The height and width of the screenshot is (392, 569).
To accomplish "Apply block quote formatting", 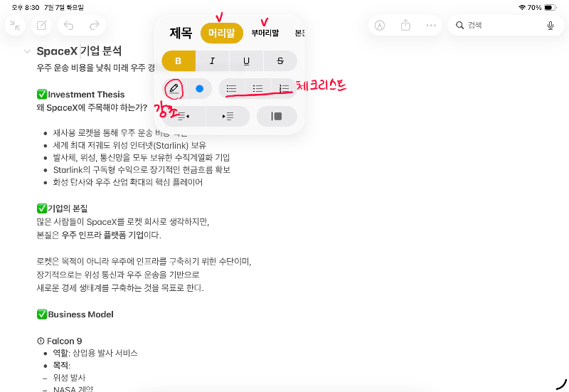I will [277, 116].
